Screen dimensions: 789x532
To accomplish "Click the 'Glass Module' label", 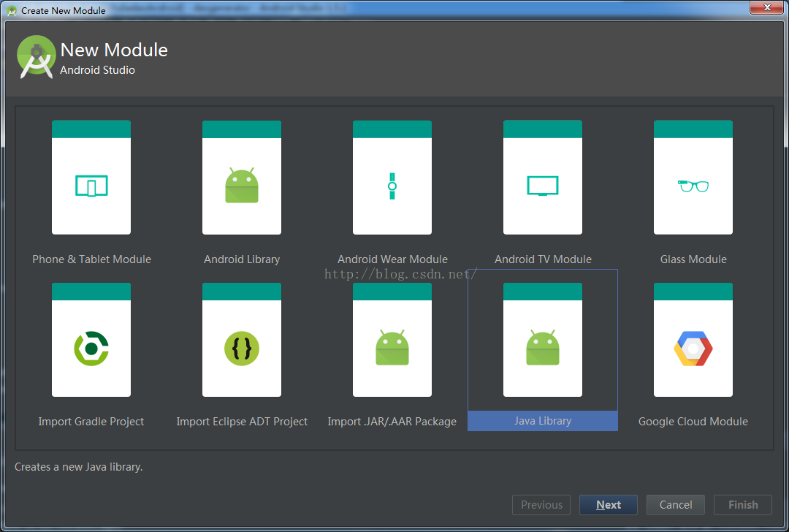I will coord(693,259).
